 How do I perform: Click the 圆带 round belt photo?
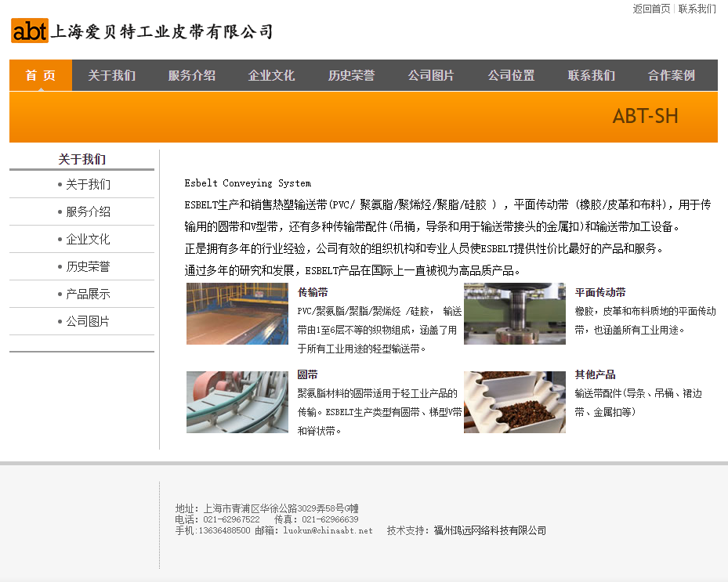[237, 402]
